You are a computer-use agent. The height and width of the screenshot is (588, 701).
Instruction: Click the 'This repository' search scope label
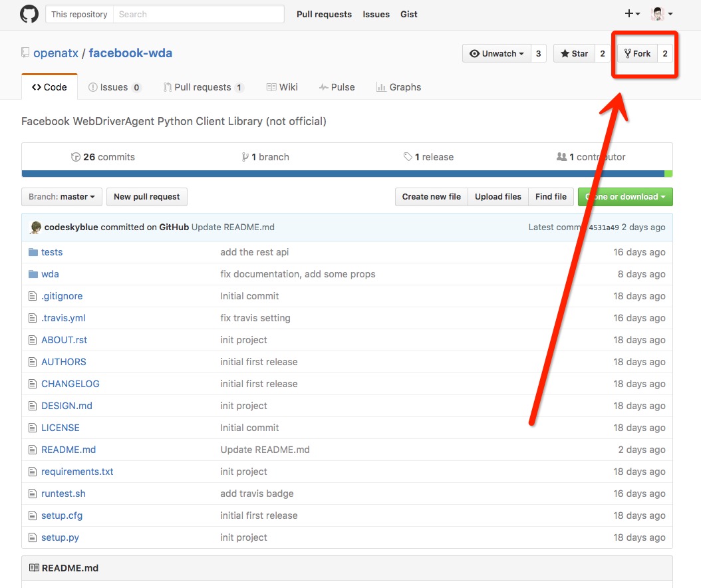79,14
